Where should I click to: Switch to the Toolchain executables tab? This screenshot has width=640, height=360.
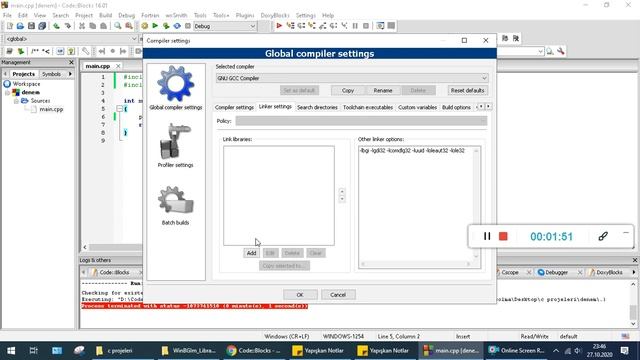(368, 107)
